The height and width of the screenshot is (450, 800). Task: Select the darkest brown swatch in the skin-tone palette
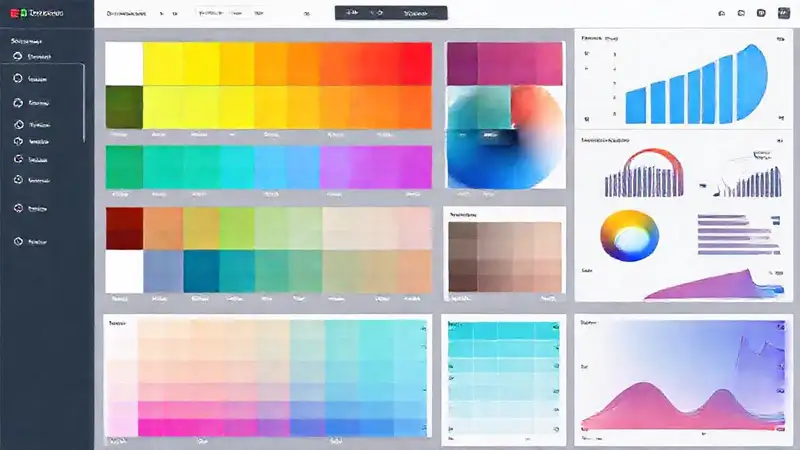462,274
